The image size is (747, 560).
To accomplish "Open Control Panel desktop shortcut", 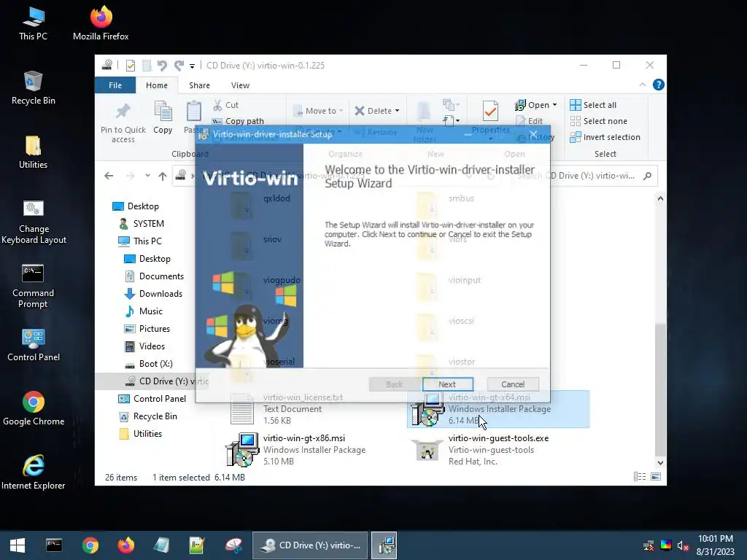I will click(34, 345).
